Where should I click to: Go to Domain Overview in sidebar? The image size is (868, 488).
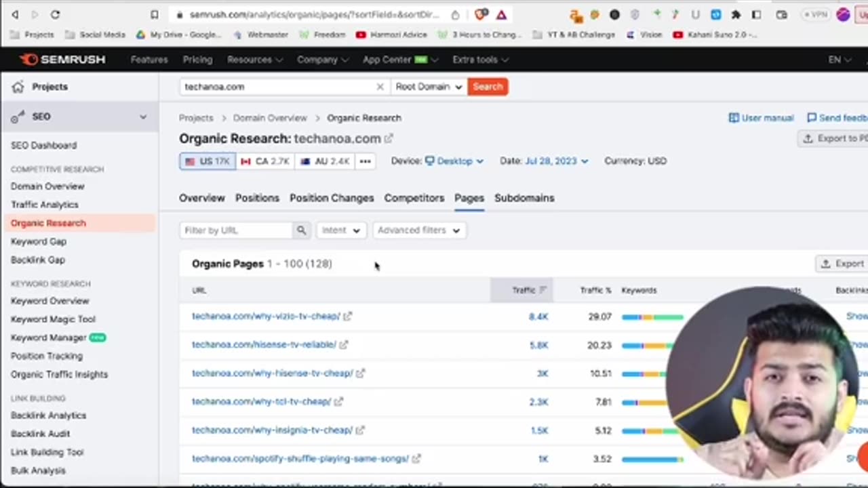[x=47, y=186]
